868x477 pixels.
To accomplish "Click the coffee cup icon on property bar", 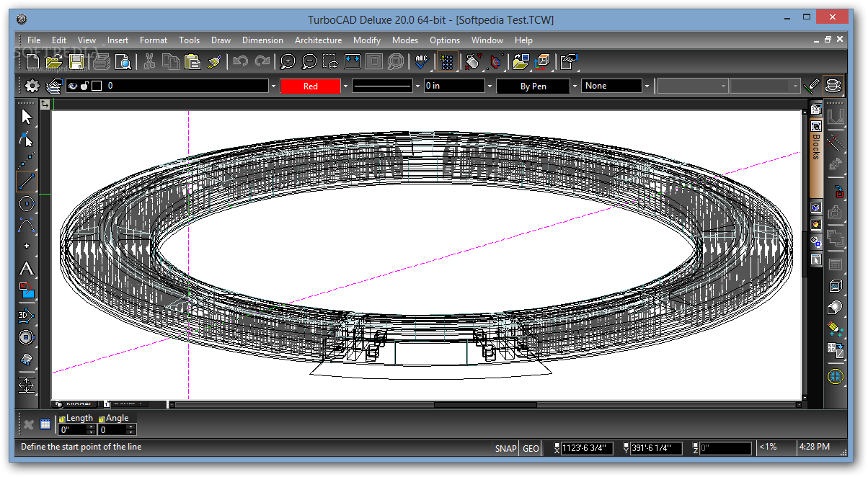I will tap(833, 86).
